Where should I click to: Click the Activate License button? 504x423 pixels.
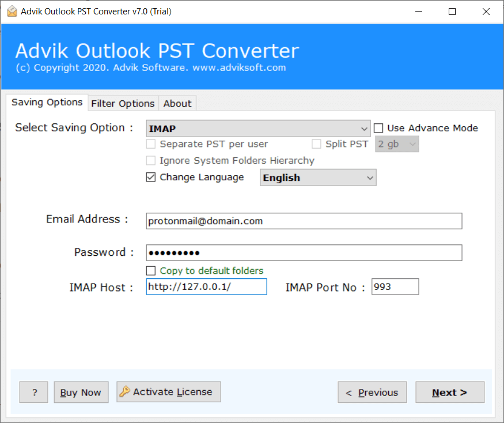[168, 392]
